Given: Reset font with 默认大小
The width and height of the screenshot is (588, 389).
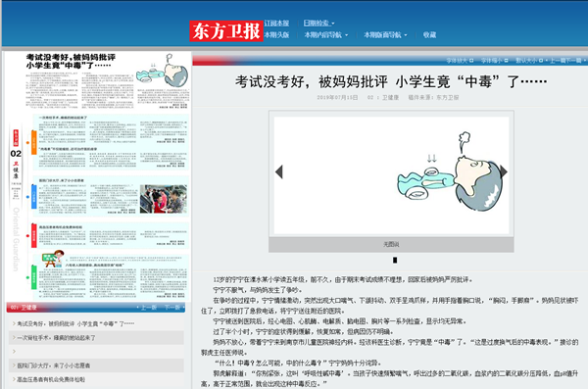Looking at the screenshot, I should (x=529, y=61).
